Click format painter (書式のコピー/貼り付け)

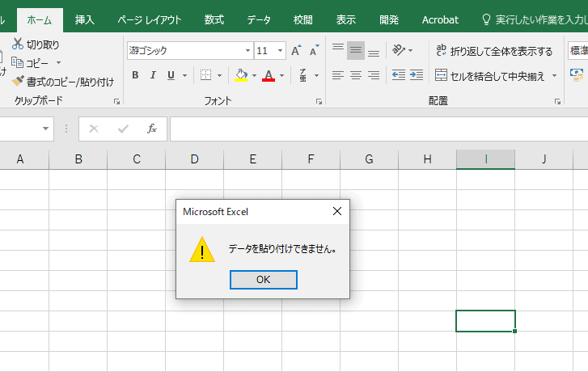pyautogui.click(x=62, y=82)
